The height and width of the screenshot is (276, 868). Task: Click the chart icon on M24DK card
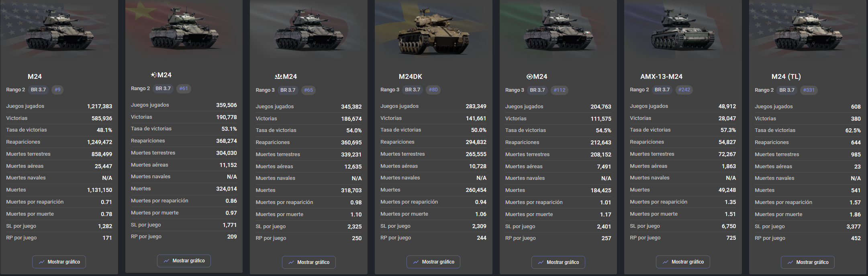pos(416,262)
